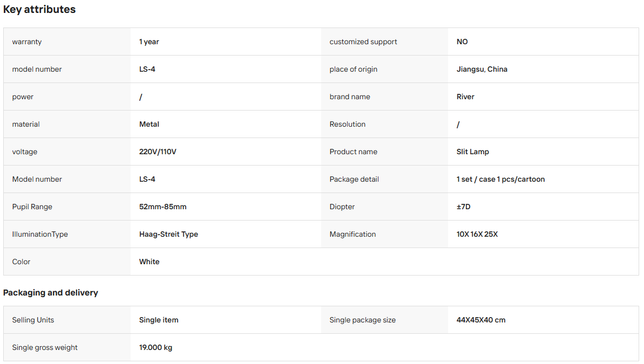
Task: Click the Key attributes heading
Action: pos(39,10)
